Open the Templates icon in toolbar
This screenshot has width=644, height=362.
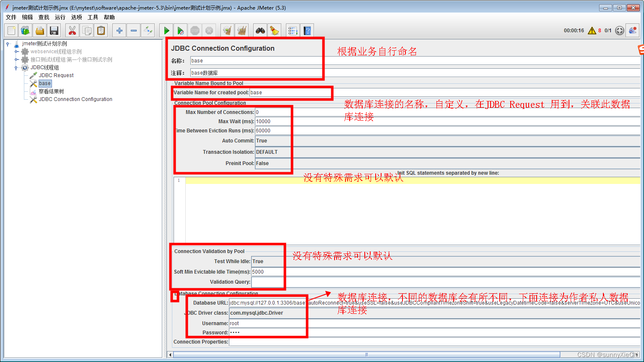26,31
